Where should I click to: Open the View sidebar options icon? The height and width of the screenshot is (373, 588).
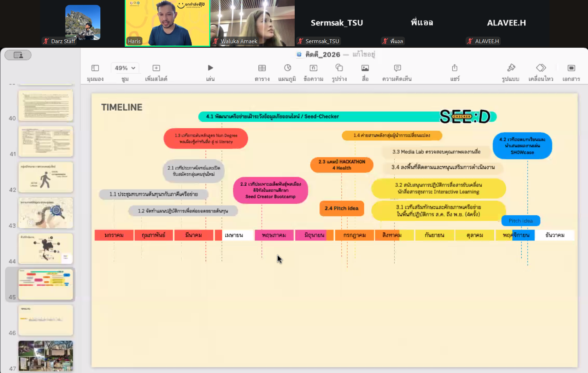(95, 68)
